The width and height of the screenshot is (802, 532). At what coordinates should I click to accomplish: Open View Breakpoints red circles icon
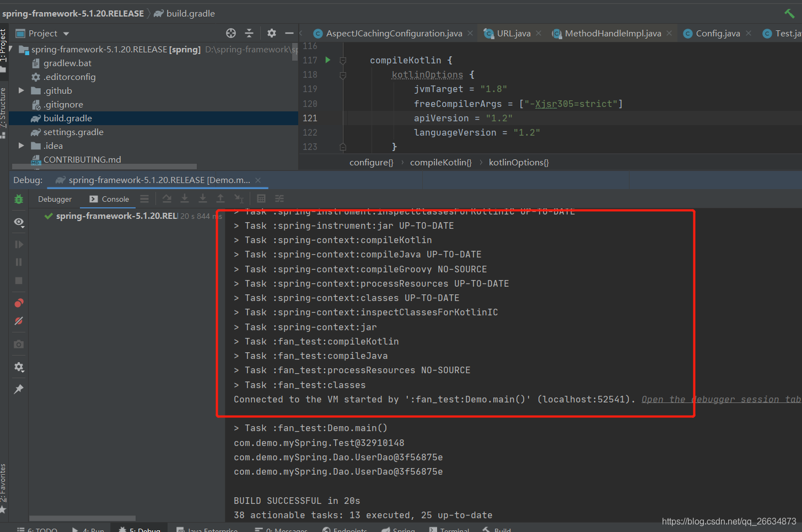(x=19, y=303)
